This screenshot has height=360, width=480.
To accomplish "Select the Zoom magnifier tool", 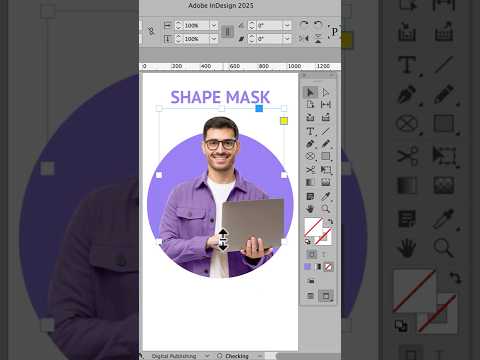I will point(325,209).
